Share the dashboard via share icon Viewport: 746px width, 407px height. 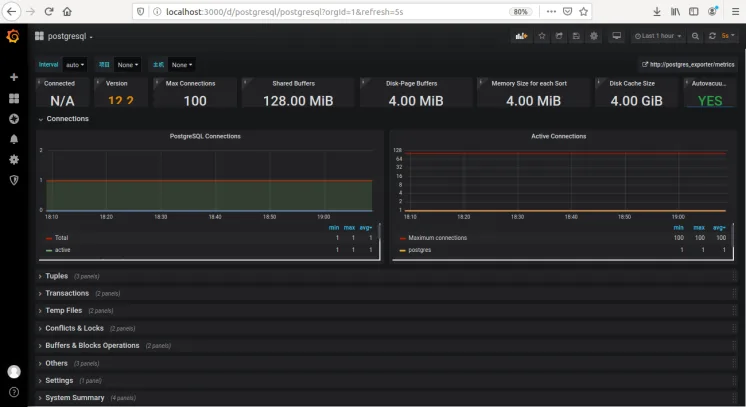559,36
